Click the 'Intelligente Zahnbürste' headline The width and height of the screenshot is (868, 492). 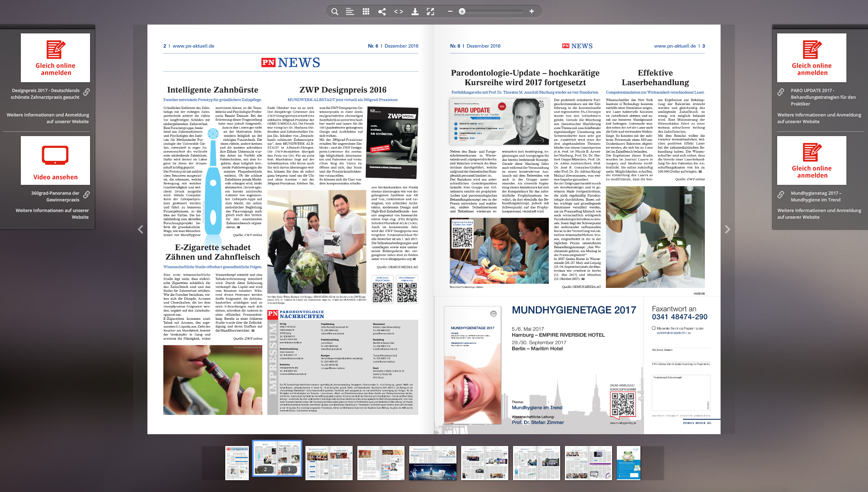(213, 90)
